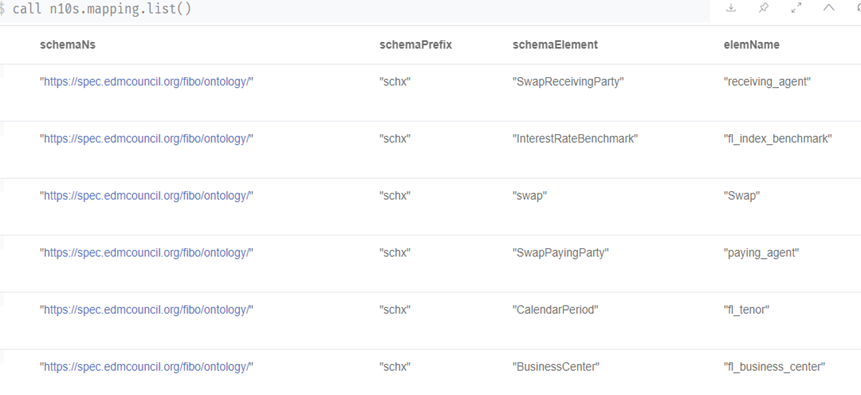
Task: Click the "CalendarPeriod" cell
Action: (x=555, y=310)
